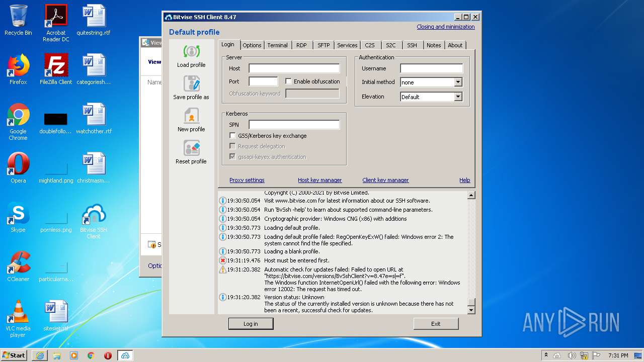Launch Google Chrome desktop shortcut
Viewport: 644px width, 362px height.
pos(18,122)
